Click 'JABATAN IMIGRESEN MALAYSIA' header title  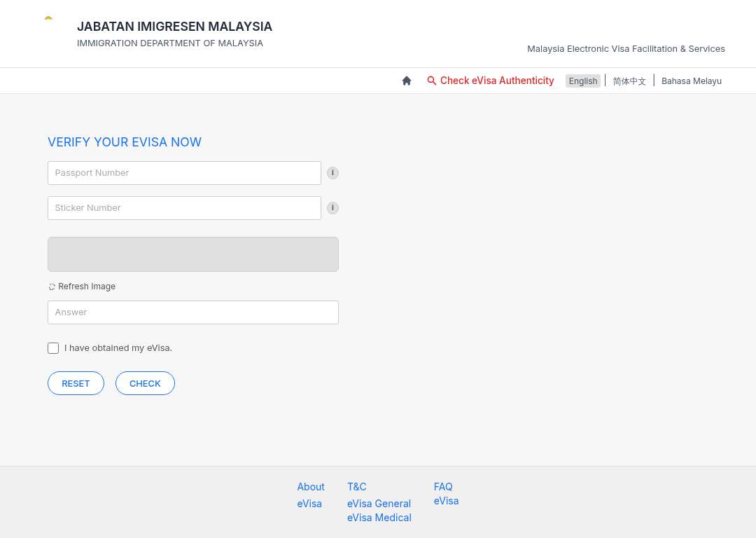[174, 26]
